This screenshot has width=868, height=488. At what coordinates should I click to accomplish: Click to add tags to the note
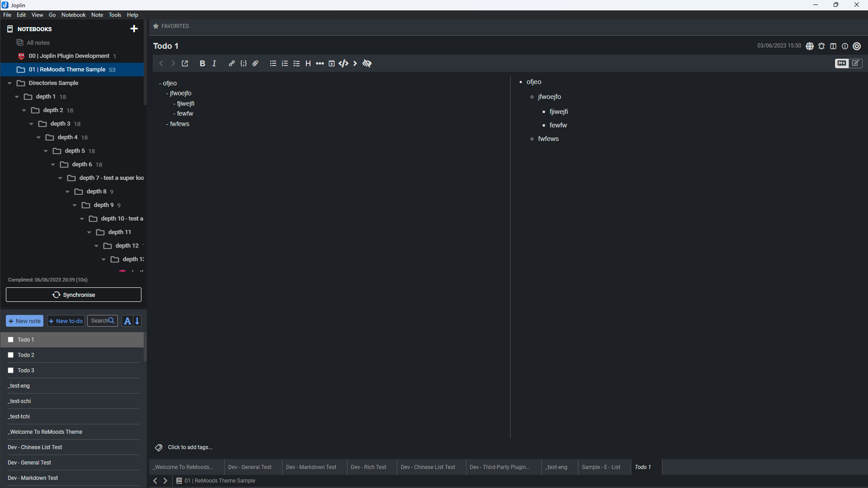(x=190, y=447)
